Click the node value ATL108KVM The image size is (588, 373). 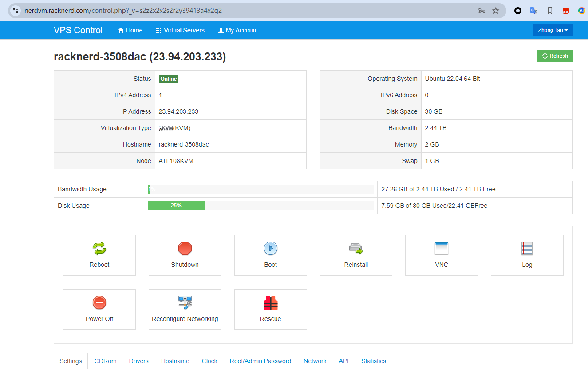pyautogui.click(x=176, y=161)
